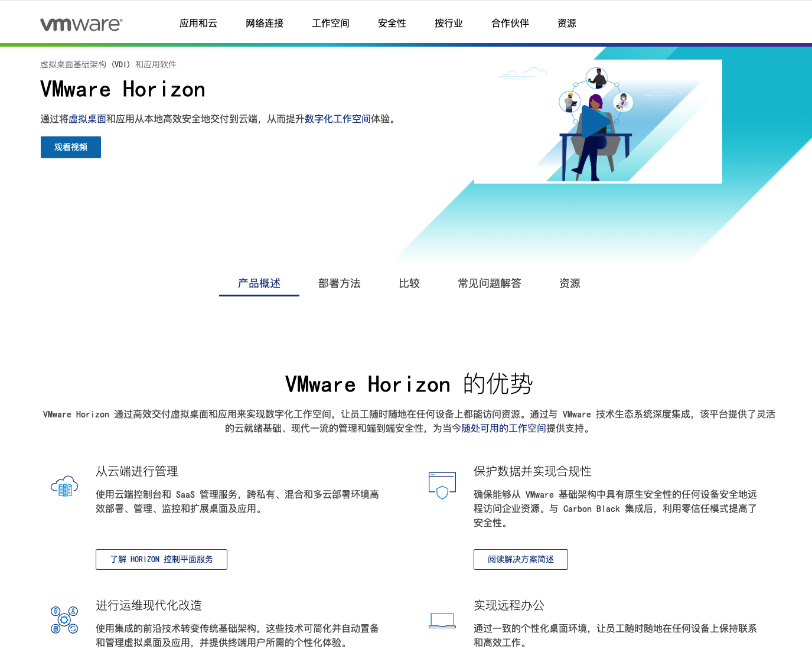Click the 保护数据并实现合规性 heading

(533, 471)
